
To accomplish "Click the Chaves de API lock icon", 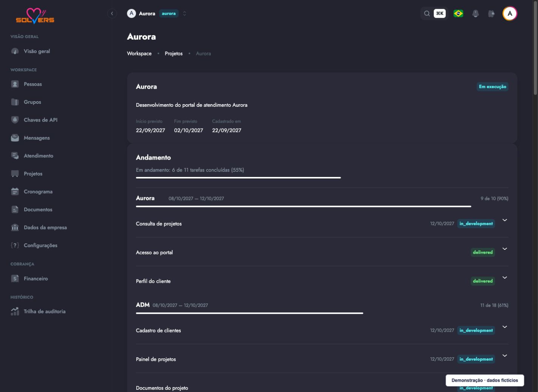I will click(x=15, y=120).
